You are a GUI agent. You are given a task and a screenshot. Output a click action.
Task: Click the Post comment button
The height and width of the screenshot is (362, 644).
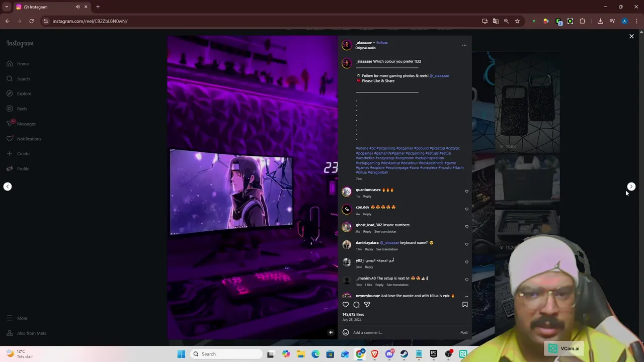[464, 332]
